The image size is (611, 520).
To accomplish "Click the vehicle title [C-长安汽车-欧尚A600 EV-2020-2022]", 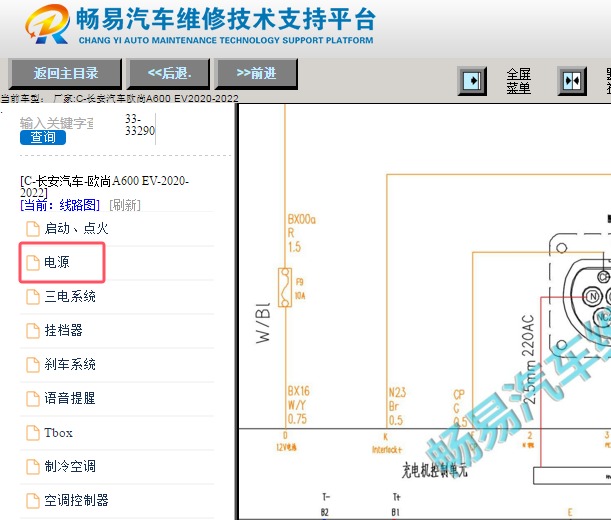I will point(104,186).
